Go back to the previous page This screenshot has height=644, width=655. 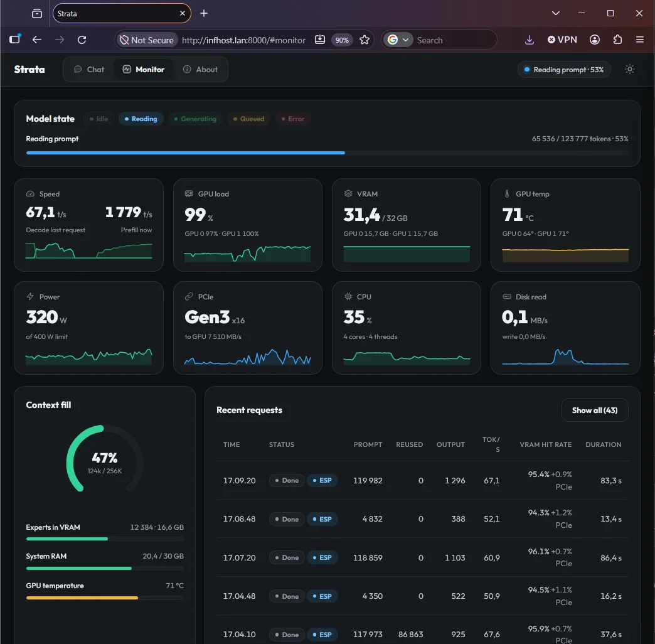[x=37, y=40]
